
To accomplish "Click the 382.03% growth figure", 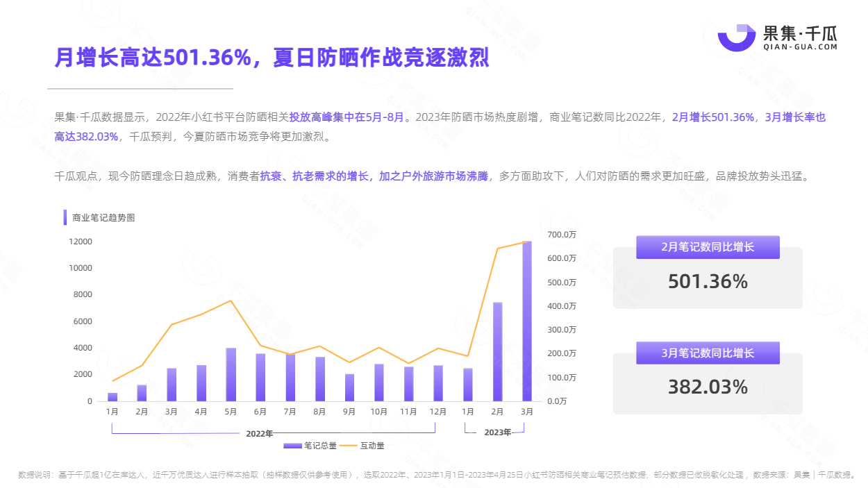I will [708, 387].
